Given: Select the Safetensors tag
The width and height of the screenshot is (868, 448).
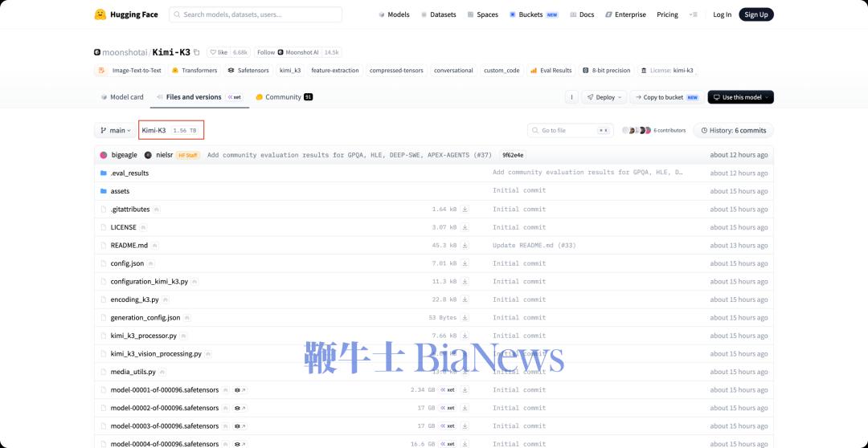Looking at the screenshot, I should pyautogui.click(x=248, y=70).
